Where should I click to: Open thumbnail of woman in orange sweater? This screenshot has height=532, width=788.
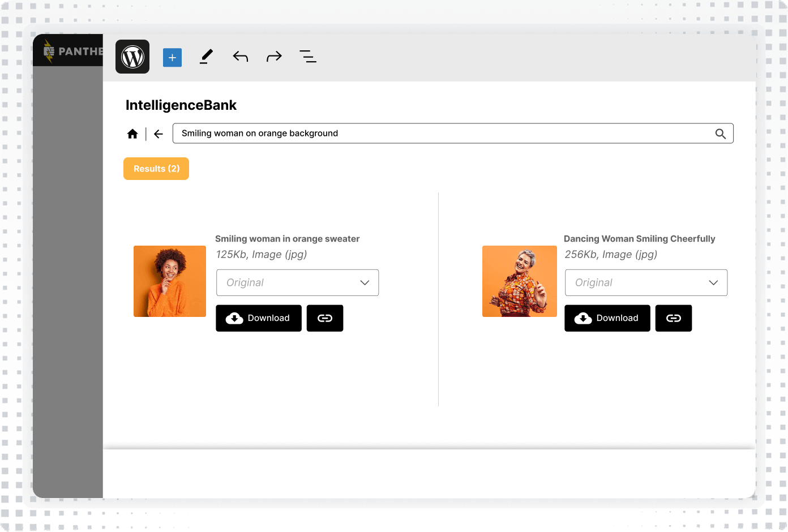[170, 281]
